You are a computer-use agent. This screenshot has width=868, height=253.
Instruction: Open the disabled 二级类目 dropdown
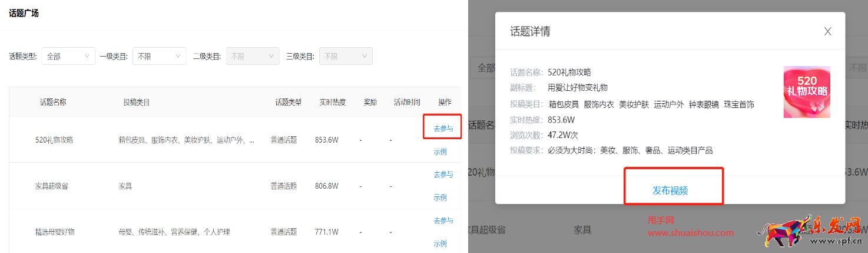coord(253,57)
